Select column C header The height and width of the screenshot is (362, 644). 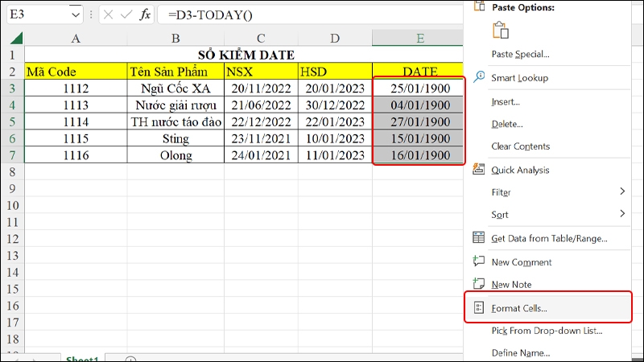261,39
